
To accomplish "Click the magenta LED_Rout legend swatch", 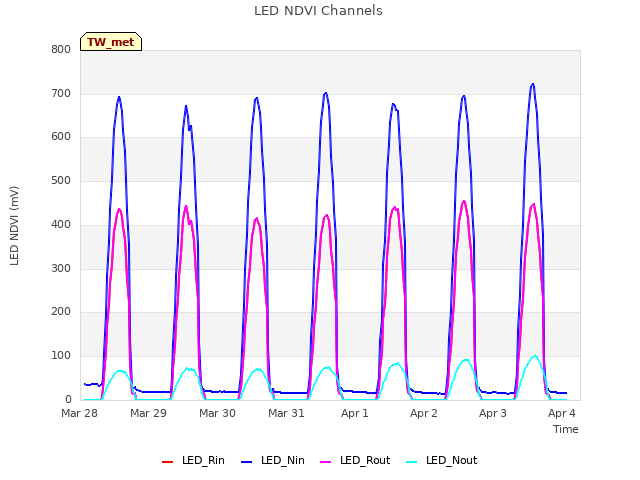I will [326, 462].
